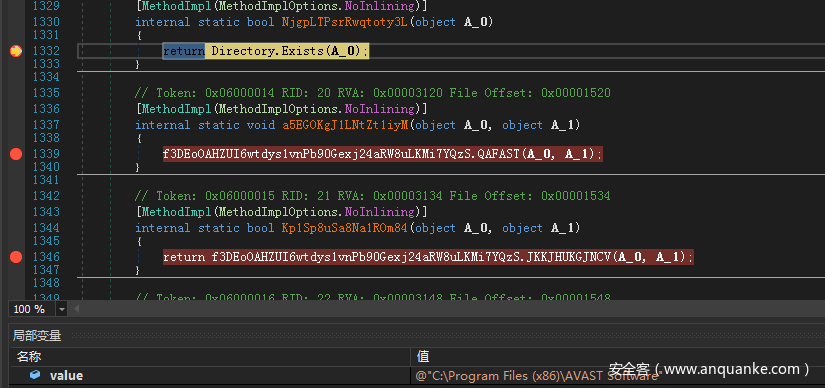The image size is (825, 388).
Task: Click Directory in the return statement
Action: tap(243, 51)
